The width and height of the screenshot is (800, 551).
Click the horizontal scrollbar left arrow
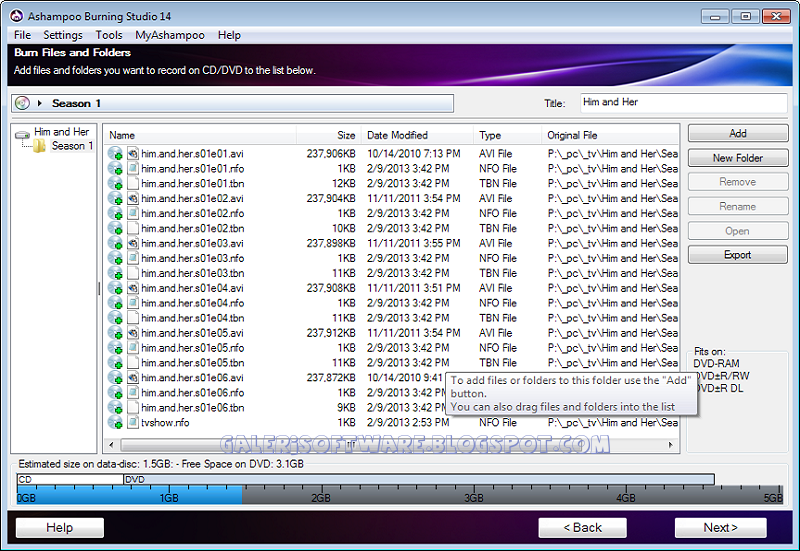(x=111, y=445)
